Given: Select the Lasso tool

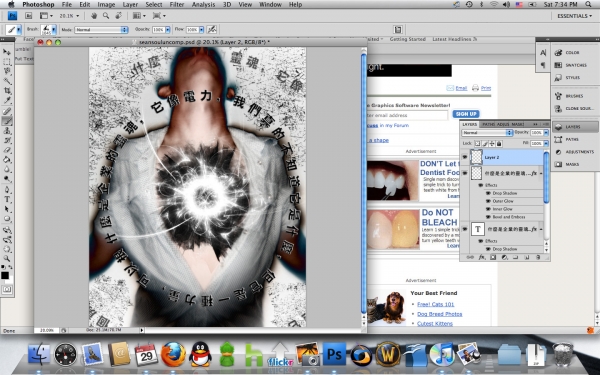Looking at the screenshot, I should click(x=7, y=71).
